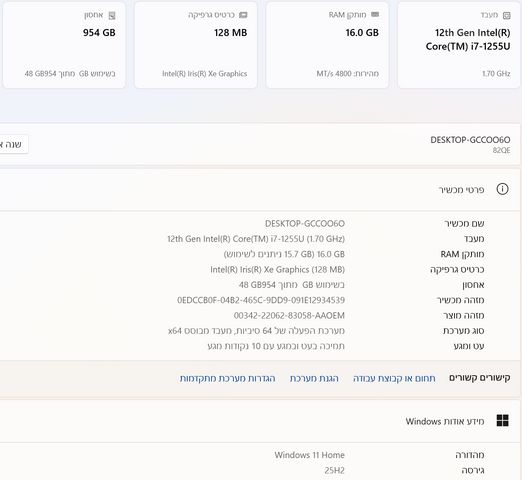Open link הגנת מערכת
Image resolution: width=522 pixels, height=480 pixels.
pos(314,378)
